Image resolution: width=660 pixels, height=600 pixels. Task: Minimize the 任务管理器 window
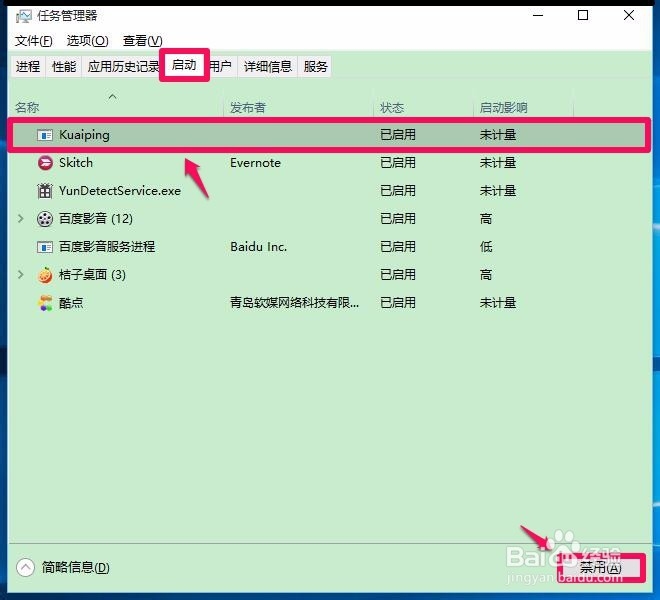point(538,16)
